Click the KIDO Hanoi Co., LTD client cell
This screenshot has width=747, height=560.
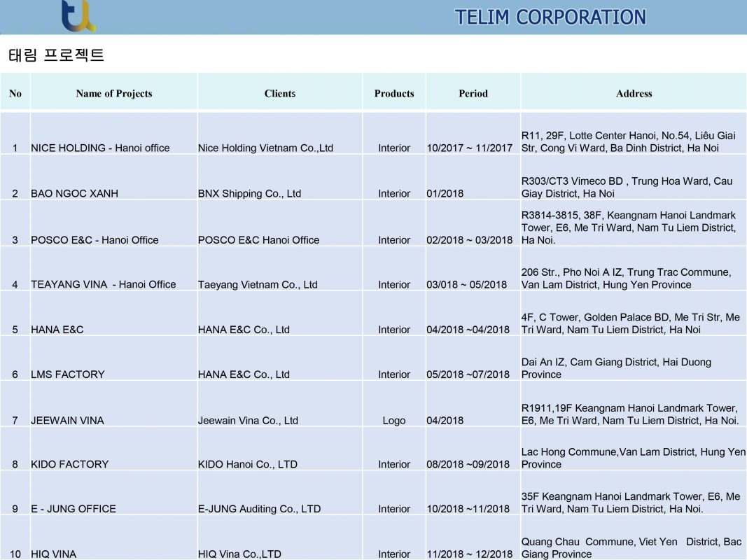247,464
